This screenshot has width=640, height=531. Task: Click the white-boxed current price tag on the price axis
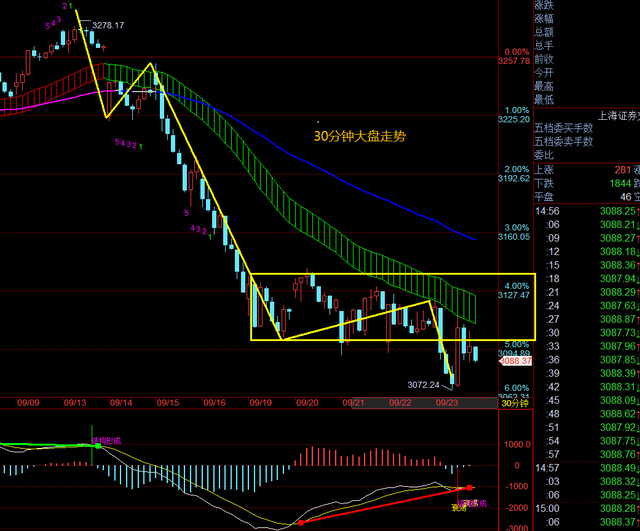tap(516, 361)
